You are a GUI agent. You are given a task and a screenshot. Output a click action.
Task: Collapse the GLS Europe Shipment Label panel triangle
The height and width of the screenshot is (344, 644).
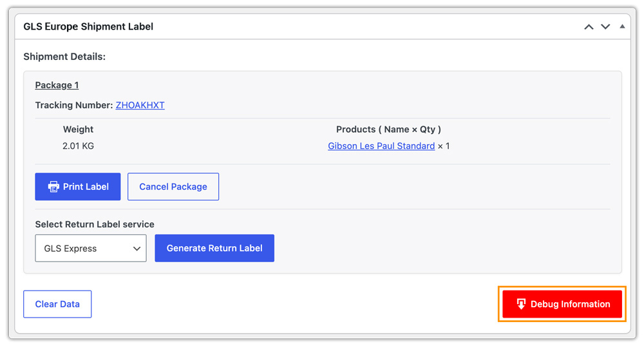click(x=622, y=26)
